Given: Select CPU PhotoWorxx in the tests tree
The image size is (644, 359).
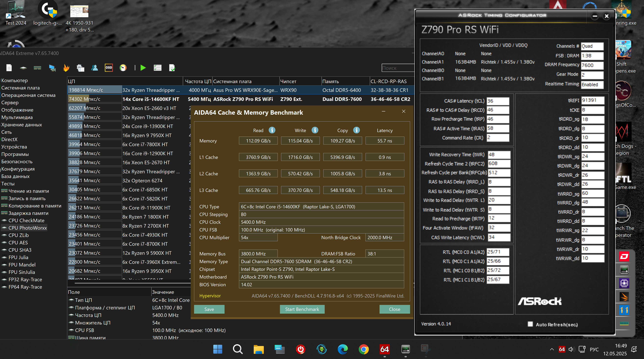Looking at the screenshot, I should pos(28,228).
